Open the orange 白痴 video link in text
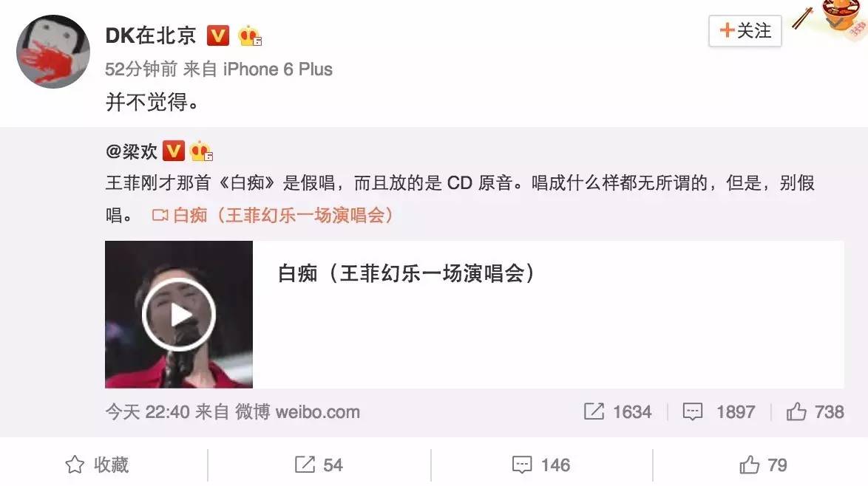The width and height of the screenshot is (868, 486). pyautogui.click(x=273, y=215)
